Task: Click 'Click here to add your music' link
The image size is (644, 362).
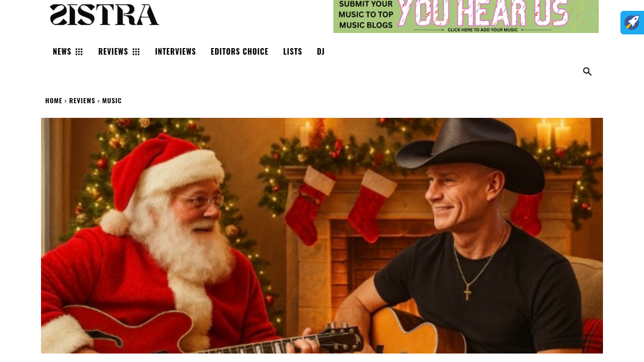Action: coord(482,30)
